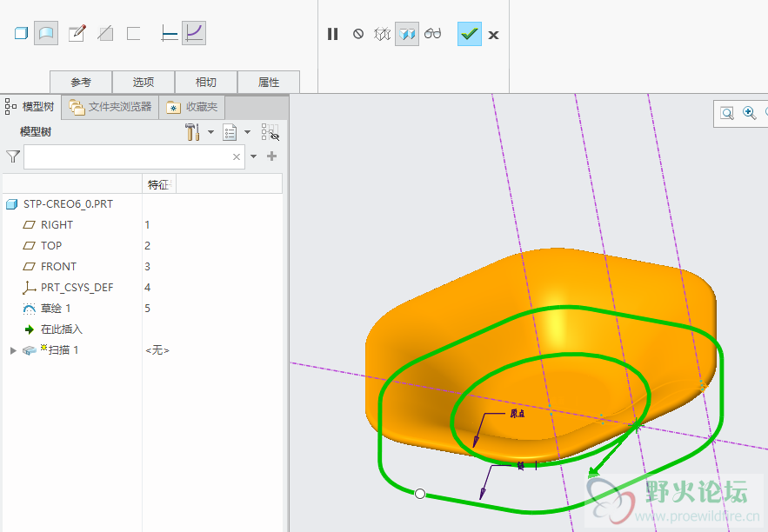This screenshot has width=768, height=532.
Task: Click the 在此插入 insert marker
Action: point(61,329)
